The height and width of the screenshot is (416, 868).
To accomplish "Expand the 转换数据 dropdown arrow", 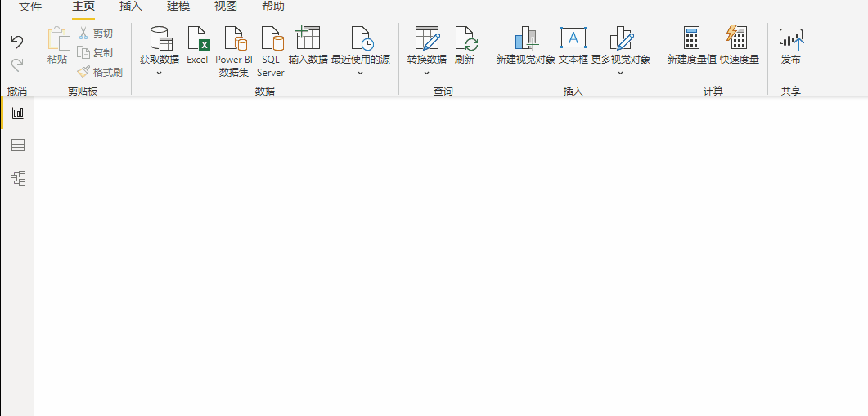I will 427,73.
